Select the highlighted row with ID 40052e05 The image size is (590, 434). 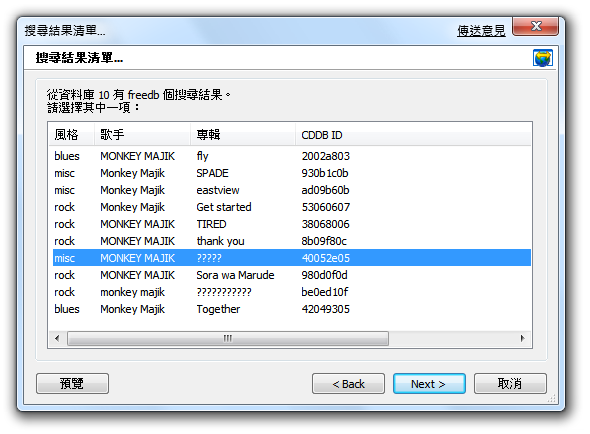(x=292, y=258)
